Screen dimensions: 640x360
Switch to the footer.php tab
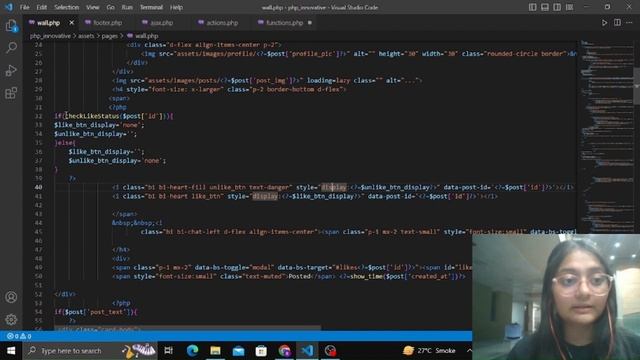(107, 23)
